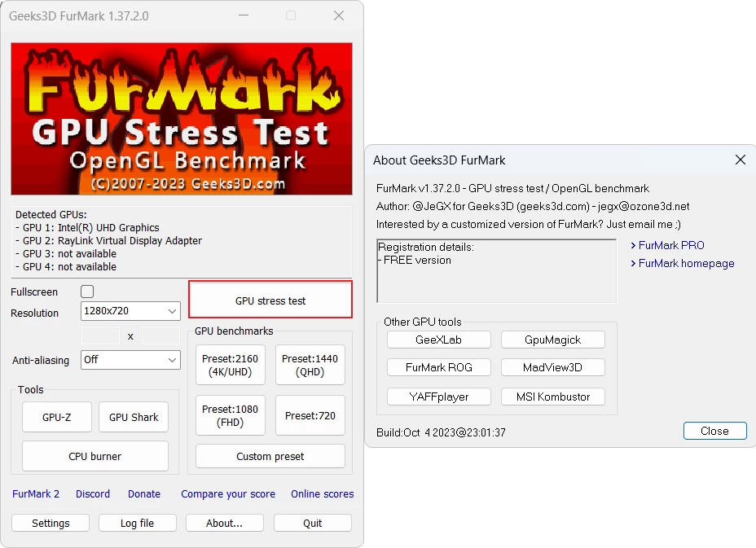Click the Registration details text box

point(497,271)
